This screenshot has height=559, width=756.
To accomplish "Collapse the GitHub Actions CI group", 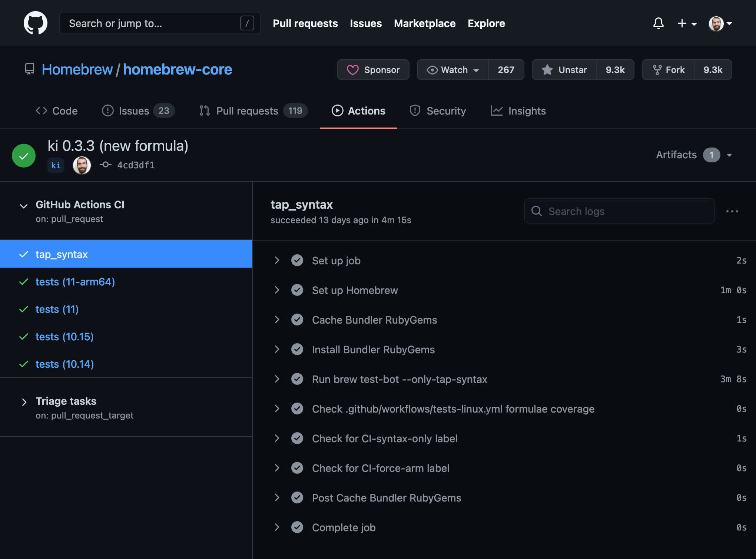I will (x=24, y=206).
